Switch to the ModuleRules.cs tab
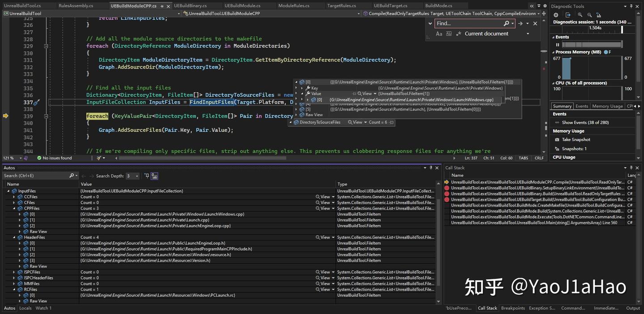The height and width of the screenshot is (314, 644). (x=295, y=5)
